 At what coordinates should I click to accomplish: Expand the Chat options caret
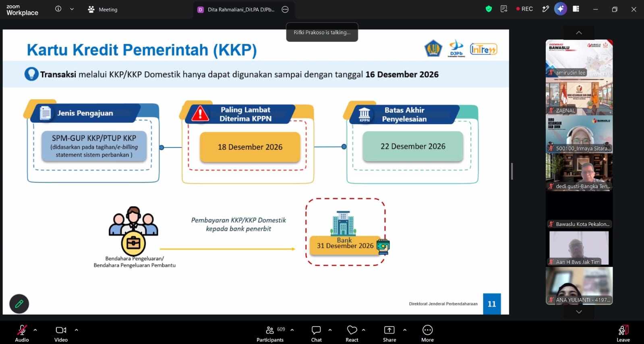[x=330, y=330]
